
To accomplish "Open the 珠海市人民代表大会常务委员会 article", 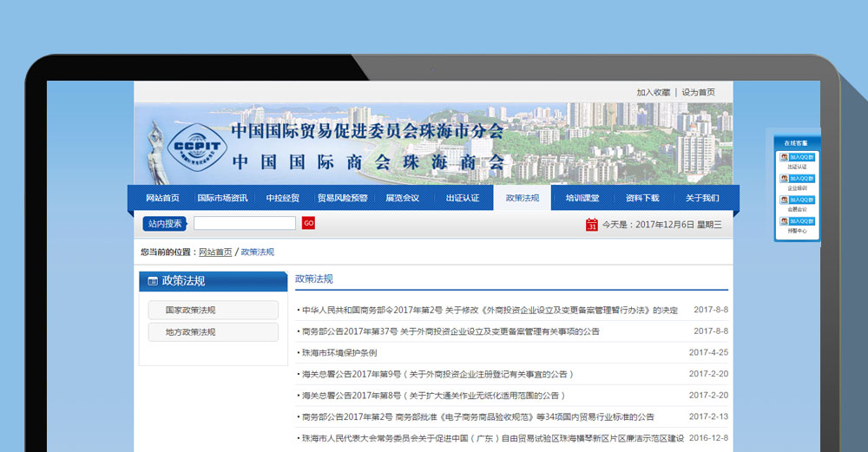I will tap(493, 439).
